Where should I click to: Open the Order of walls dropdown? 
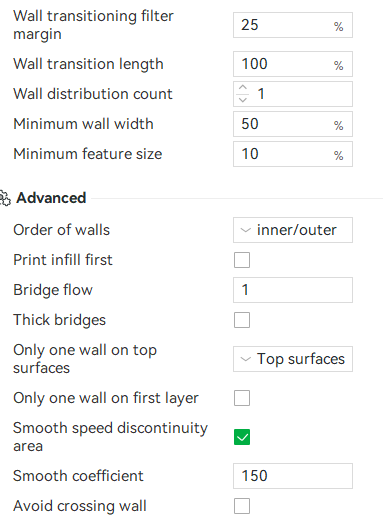[x=293, y=230]
